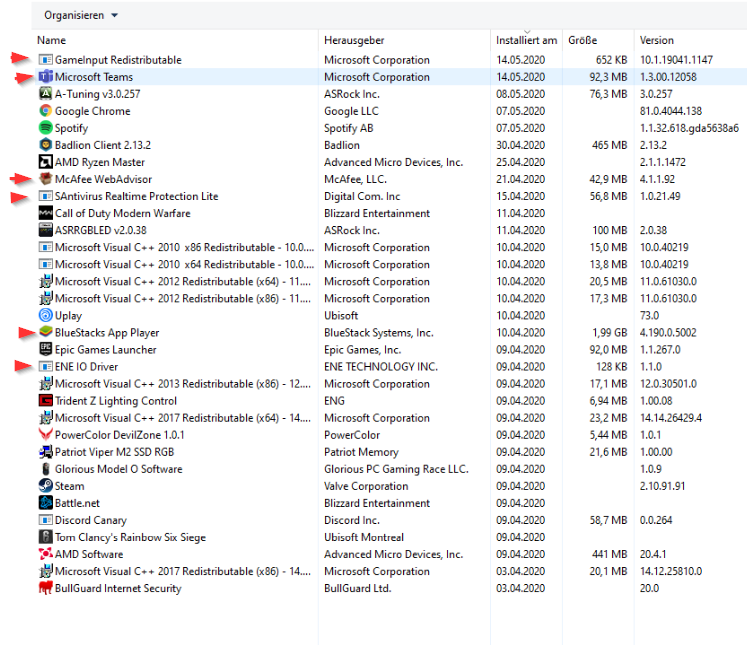747x645 pixels.
Task: Click the GameInput Redistributable icon
Action: pos(45,60)
